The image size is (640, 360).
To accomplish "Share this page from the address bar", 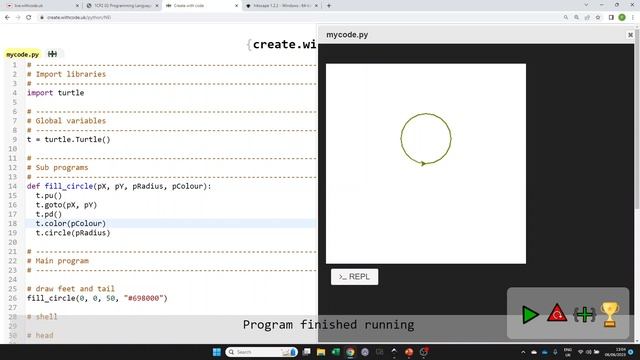I will 587,18.
